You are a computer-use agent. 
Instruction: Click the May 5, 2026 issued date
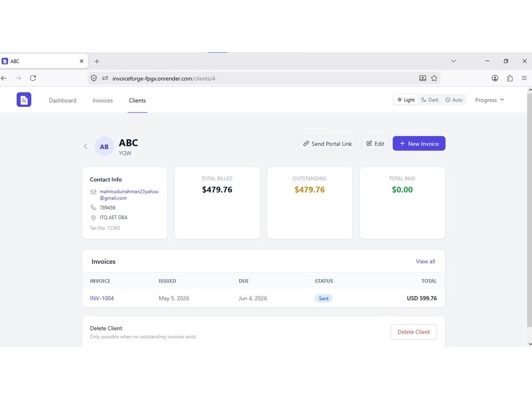(174, 298)
